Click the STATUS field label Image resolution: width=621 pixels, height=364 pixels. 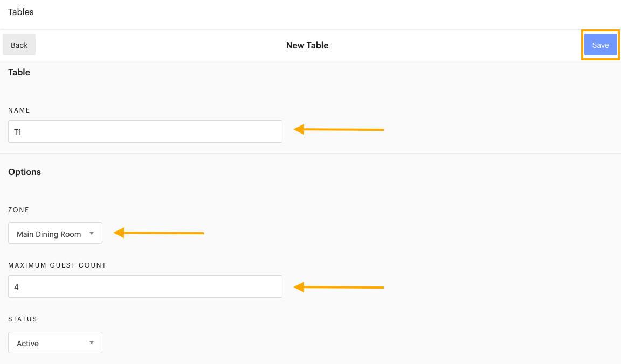point(23,319)
